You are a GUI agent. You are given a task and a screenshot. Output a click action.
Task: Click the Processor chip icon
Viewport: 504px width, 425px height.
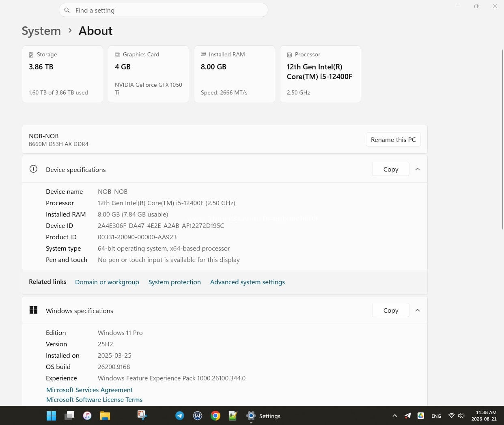[x=289, y=55]
